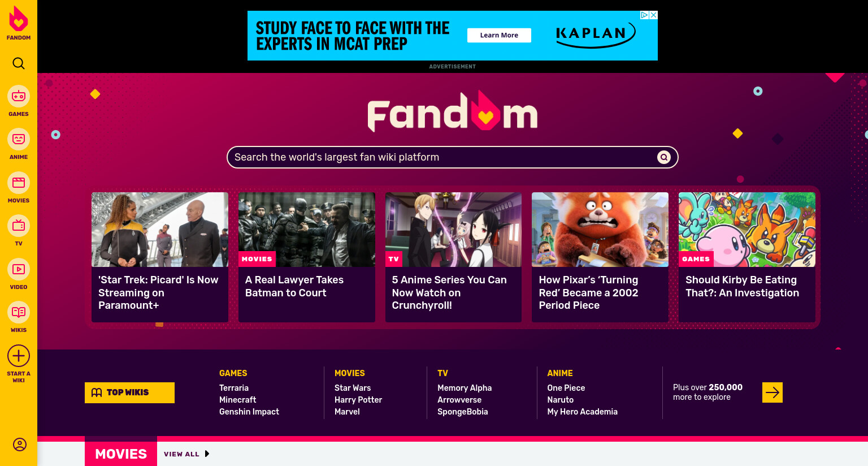
Task: Open the Fandom home logo in sidebar
Action: pos(19,23)
